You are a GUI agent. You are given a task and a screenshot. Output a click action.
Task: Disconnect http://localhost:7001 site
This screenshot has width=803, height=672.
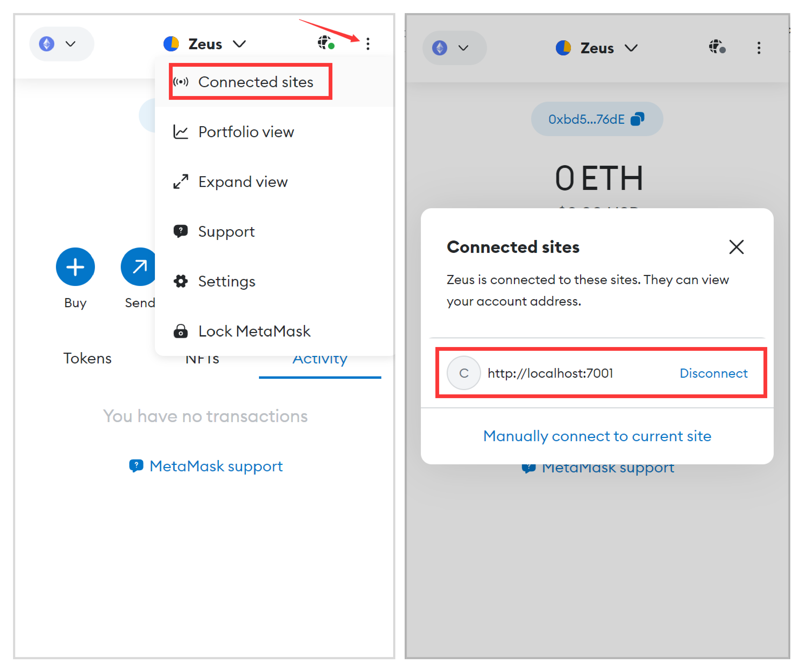tap(713, 373)
